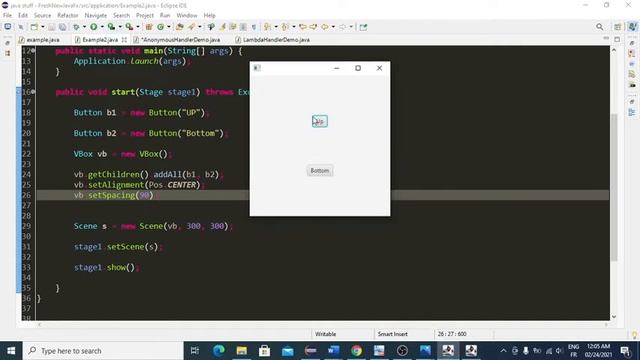The image size is (640, 360).
Task: Switch to the example.java tab
Action: coord(39,40)
